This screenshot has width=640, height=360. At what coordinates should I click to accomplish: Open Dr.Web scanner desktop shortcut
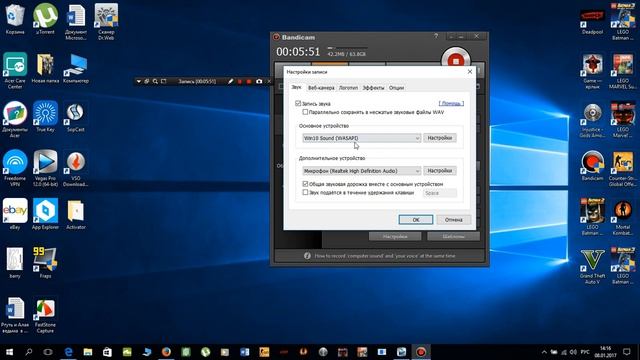click(106, 21)
